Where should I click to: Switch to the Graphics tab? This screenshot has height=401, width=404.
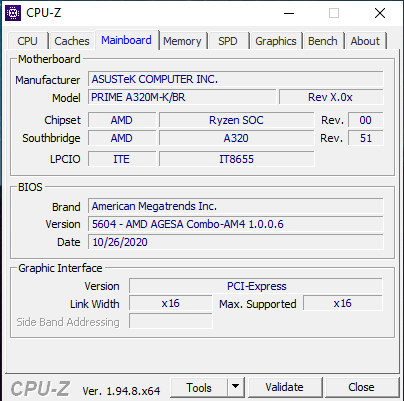pyautogui.click(x=276, y=41)
